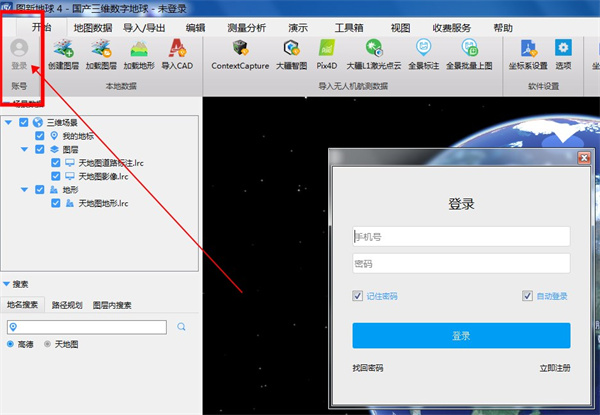Viewport: 600px width, 415px height.
Task: Click the terrain icon beside 地形 node
Action: (54, 190)
